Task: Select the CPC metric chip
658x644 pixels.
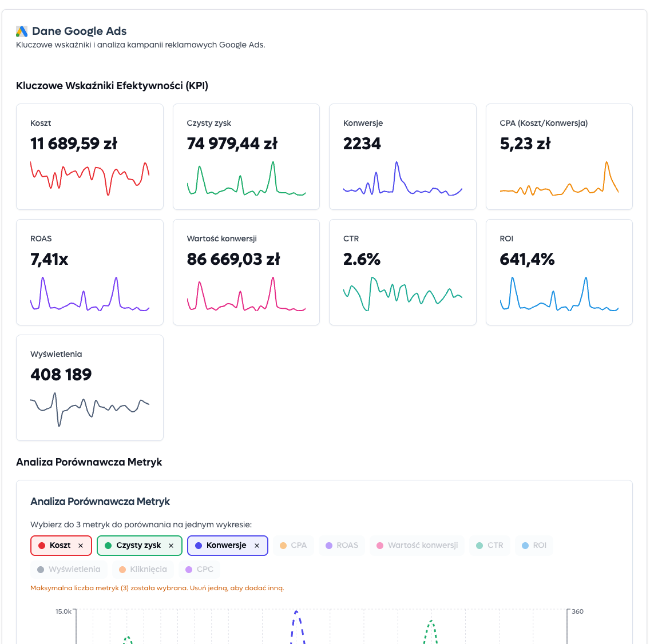Action: tap(199, 570)
